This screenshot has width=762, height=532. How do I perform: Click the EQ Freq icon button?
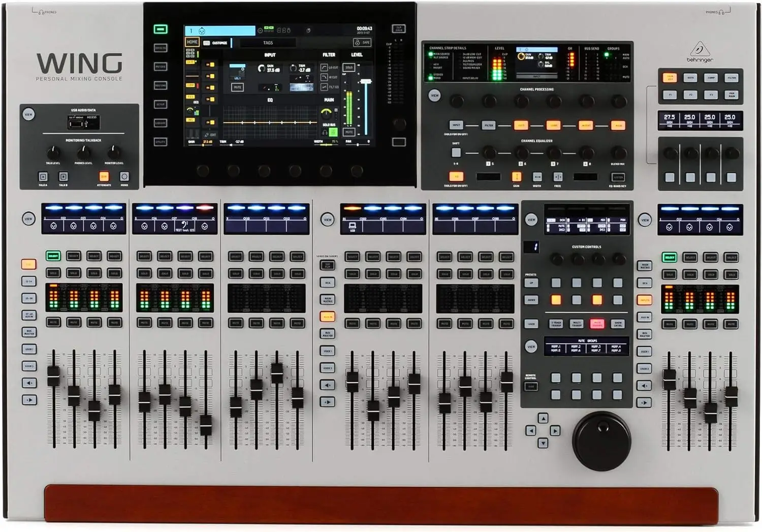(x=558, y=177)
